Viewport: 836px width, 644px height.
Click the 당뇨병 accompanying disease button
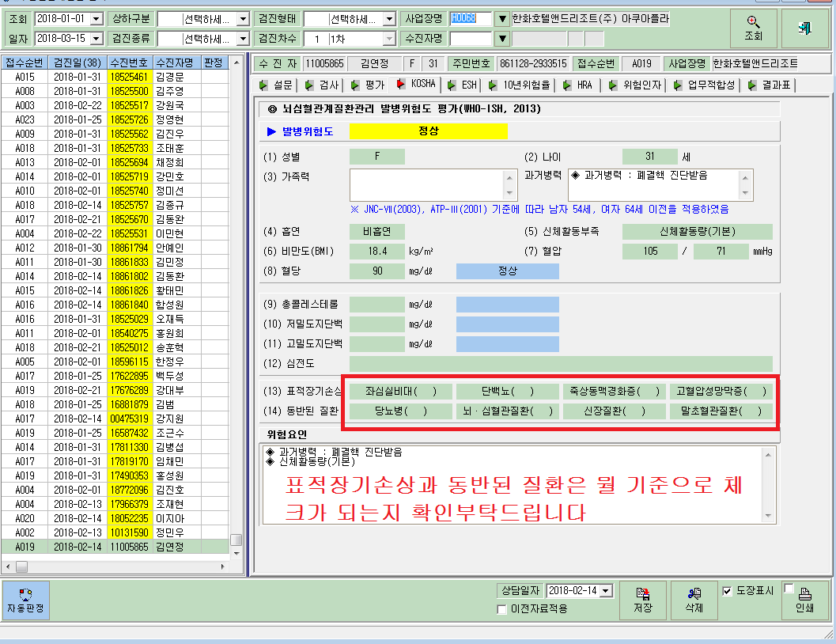coord(401,411)
